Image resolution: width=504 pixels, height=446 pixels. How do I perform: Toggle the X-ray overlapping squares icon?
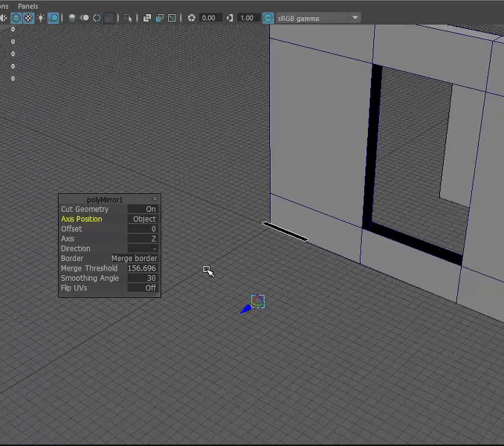(x=147, y=18)
